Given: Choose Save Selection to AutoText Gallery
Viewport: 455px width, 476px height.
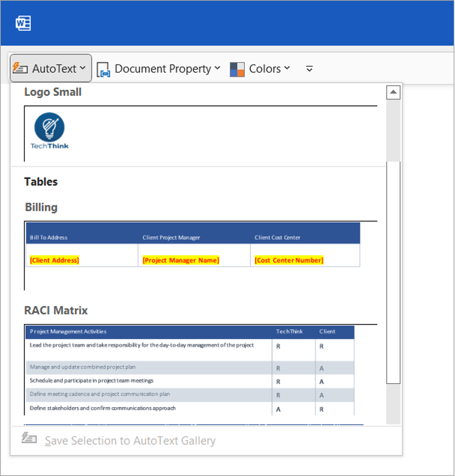Looking at the screenshot, I should point(130,441).
